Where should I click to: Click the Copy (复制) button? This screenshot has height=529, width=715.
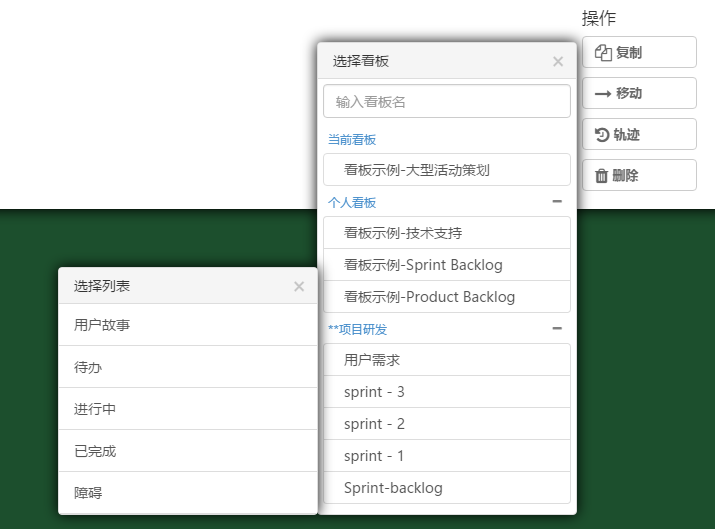(x=638, y=52)
